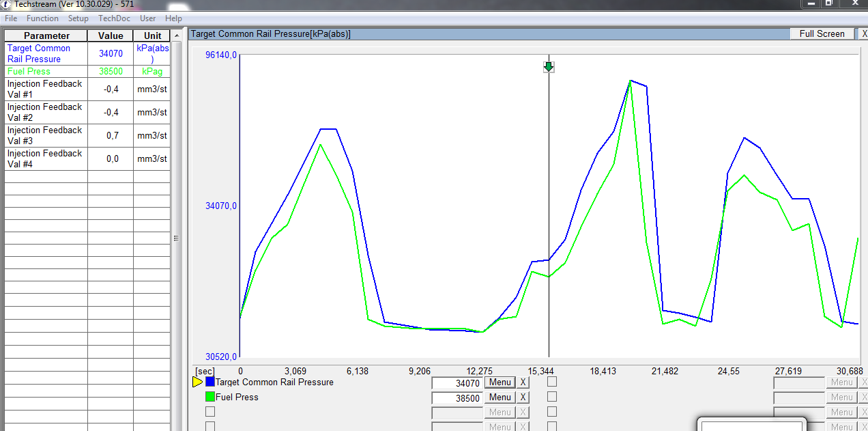Click the panel splitter grip beside parameter list
This screenshot has height=431, width=868.
click(x=176, y=238)
